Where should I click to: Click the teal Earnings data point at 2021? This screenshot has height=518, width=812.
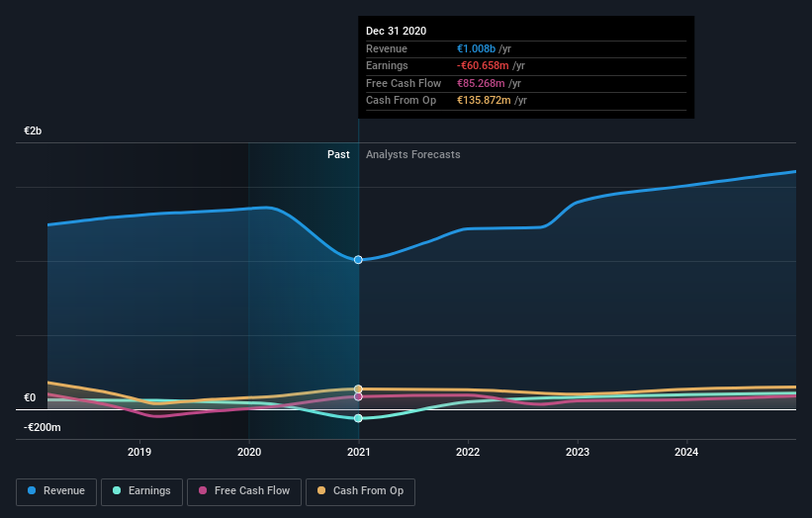[x=358, y=418]
